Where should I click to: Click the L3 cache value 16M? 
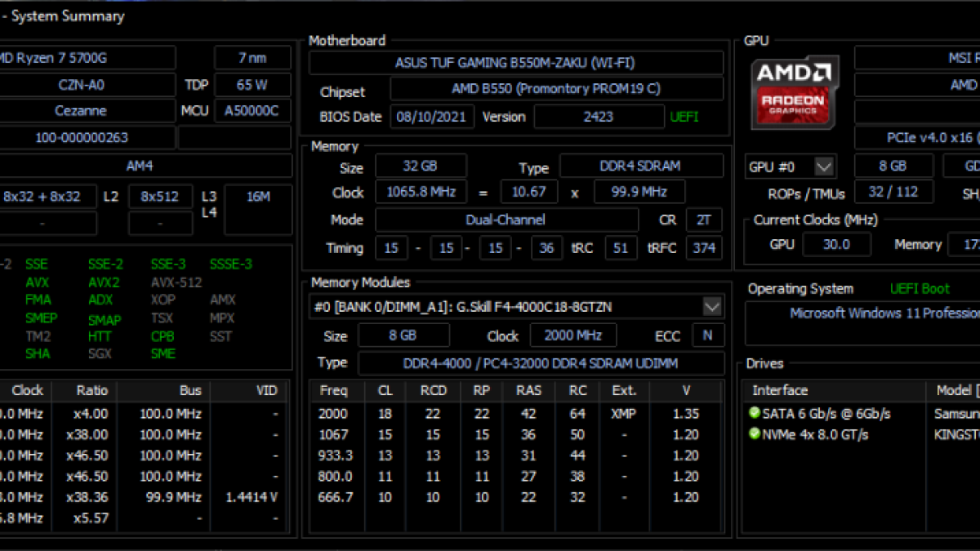257,210
